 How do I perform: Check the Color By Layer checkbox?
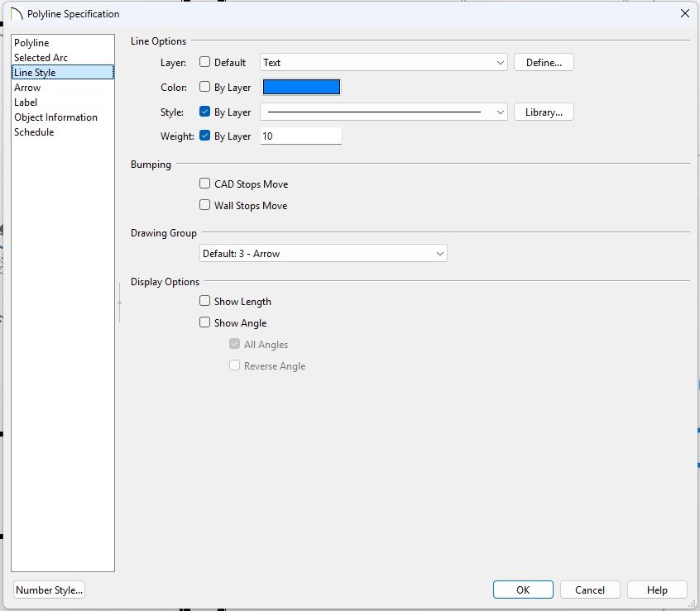[x=205, y=87]
